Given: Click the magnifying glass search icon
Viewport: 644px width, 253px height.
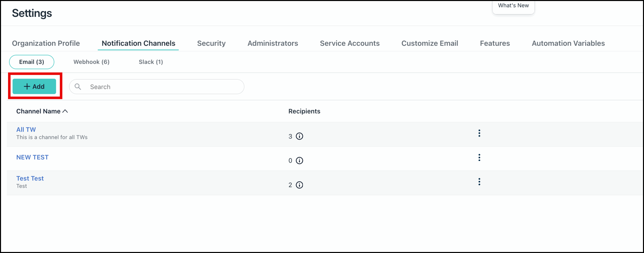Looking at the screenshot, I should (x=78, y=87).
